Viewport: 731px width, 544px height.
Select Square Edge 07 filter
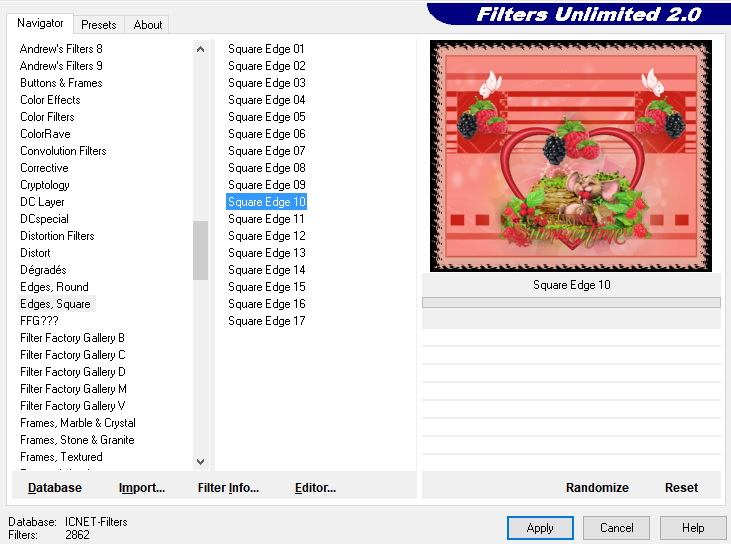coord(266,151)
